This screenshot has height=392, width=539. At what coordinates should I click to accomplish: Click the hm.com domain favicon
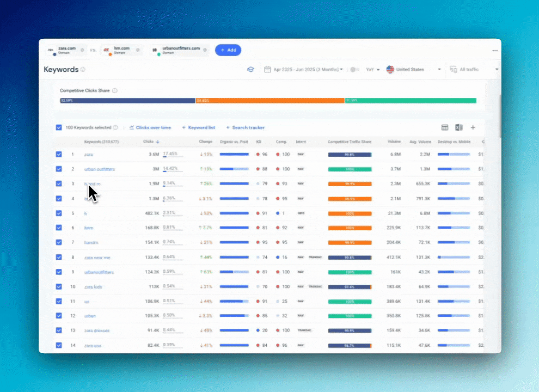107,50
